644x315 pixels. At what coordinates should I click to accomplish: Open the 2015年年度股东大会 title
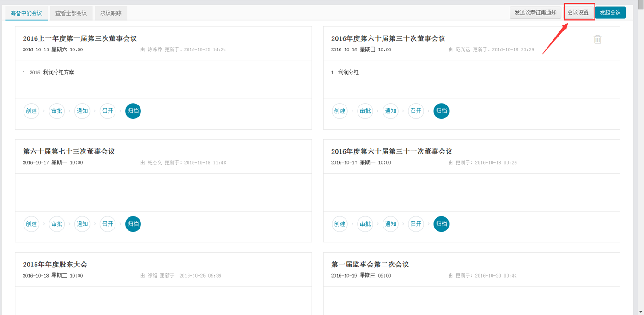(55, 265)
